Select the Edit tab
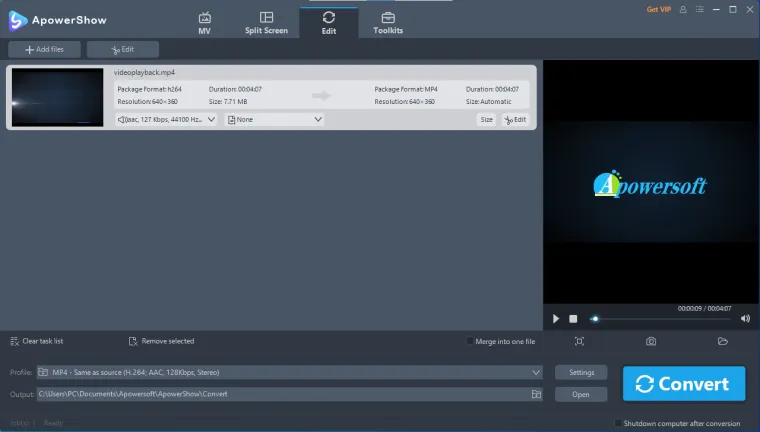This screenshot has height=432, width=760. 329,23
